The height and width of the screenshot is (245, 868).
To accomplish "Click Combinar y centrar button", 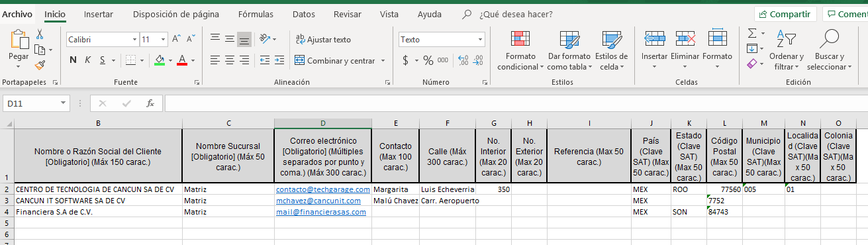I will coord(335,61).
